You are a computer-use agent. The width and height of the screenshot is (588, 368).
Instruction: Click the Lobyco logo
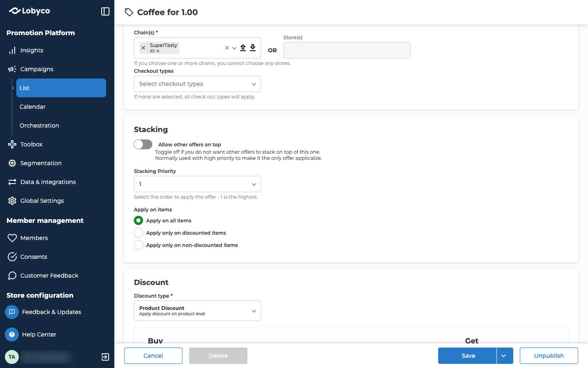(x=29, y=11)
